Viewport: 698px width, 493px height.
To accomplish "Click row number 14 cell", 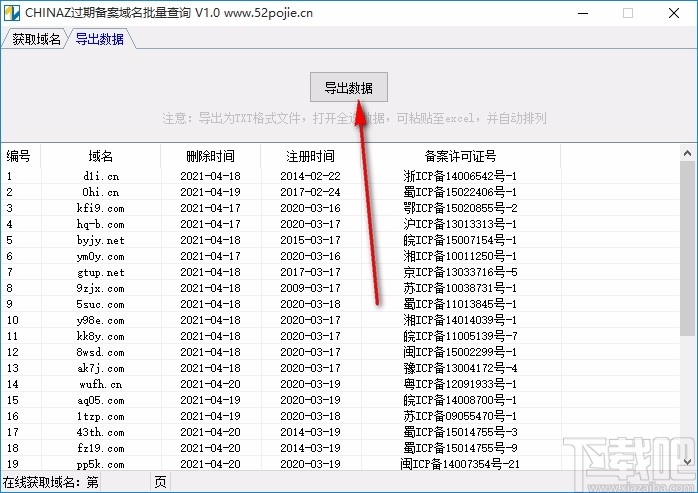I will pos(12,384).
